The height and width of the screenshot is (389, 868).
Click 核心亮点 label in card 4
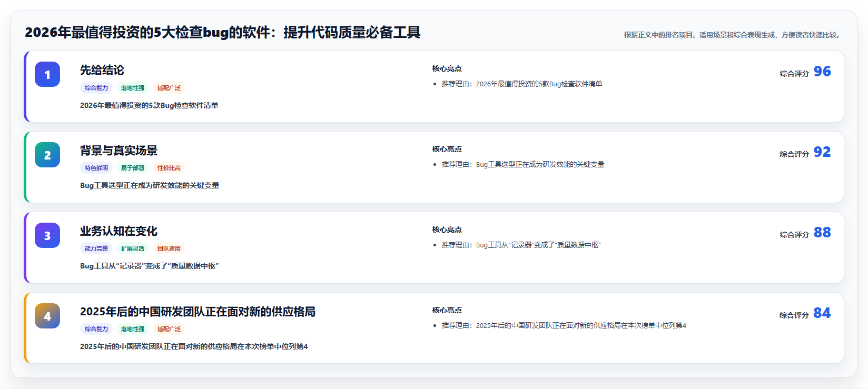[x=447, y=310]
